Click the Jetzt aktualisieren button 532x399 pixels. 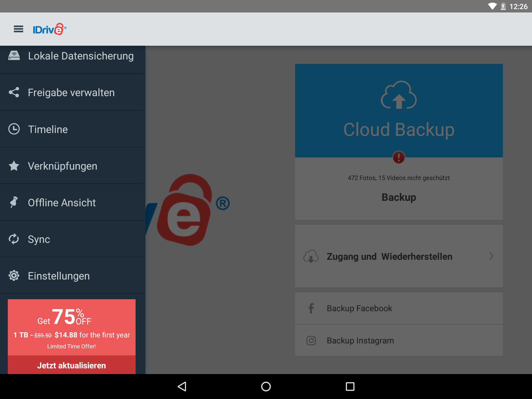pos(72,365)
